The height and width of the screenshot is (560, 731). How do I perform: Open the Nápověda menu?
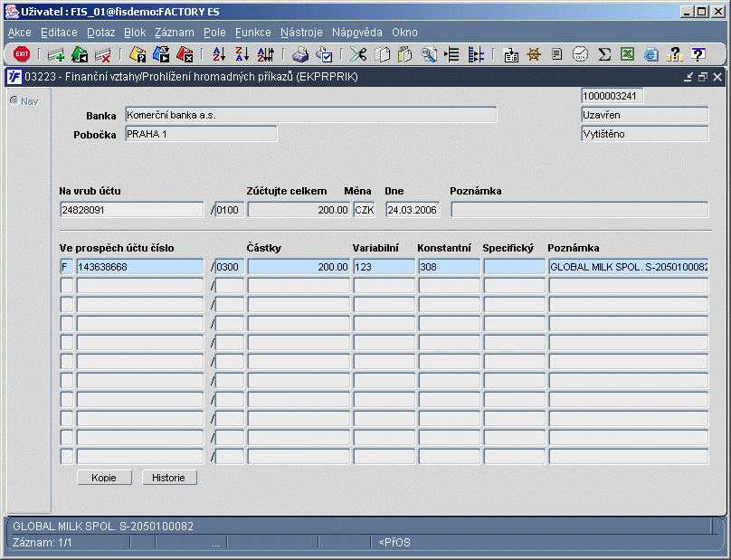coord(357,33)
